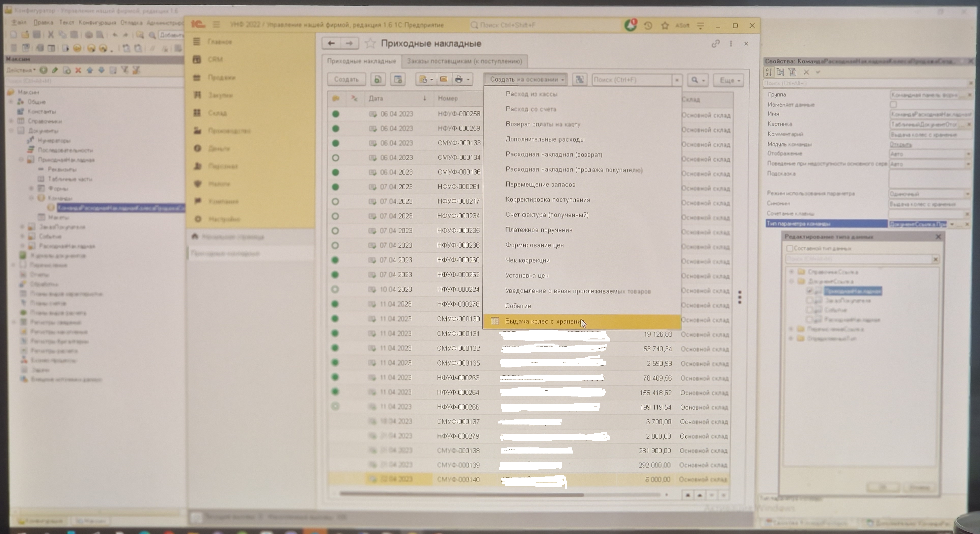Open the document status dropdown in toolbar
Image resolution: width=980 pixels, height=534 pixels.
425,79
